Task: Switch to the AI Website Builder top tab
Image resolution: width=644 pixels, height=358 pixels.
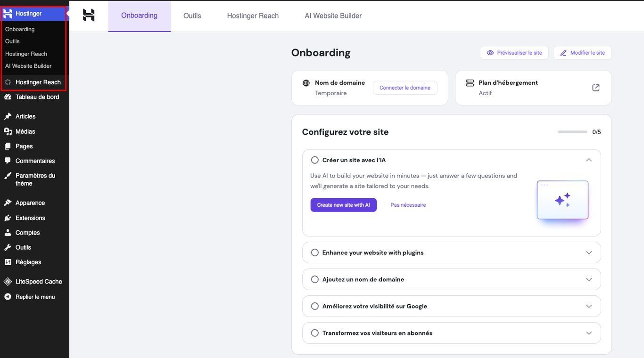Action: point(333,16)
